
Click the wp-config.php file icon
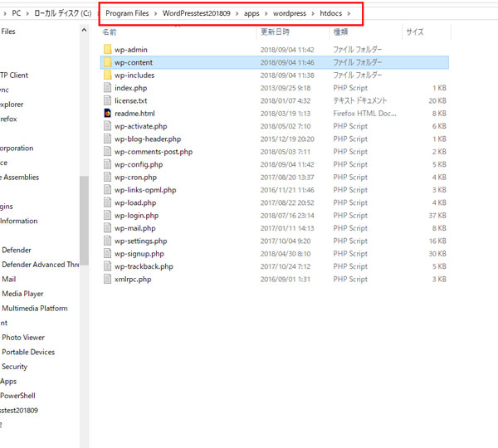tap(107, 164)
